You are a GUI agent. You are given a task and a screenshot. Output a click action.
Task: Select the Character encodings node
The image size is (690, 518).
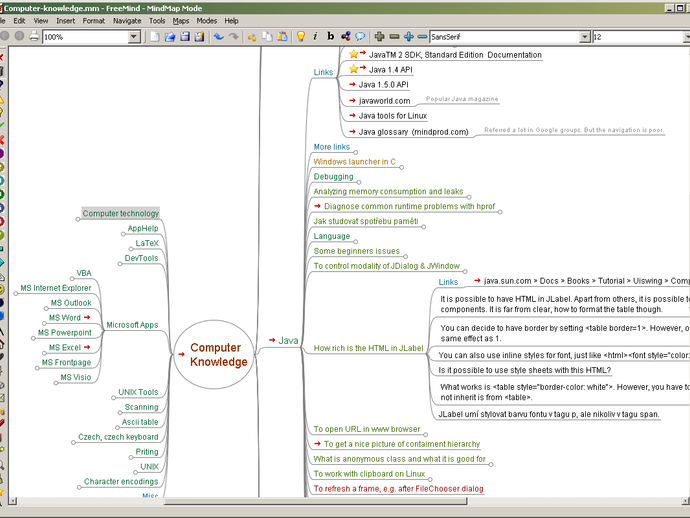(121, 481)
